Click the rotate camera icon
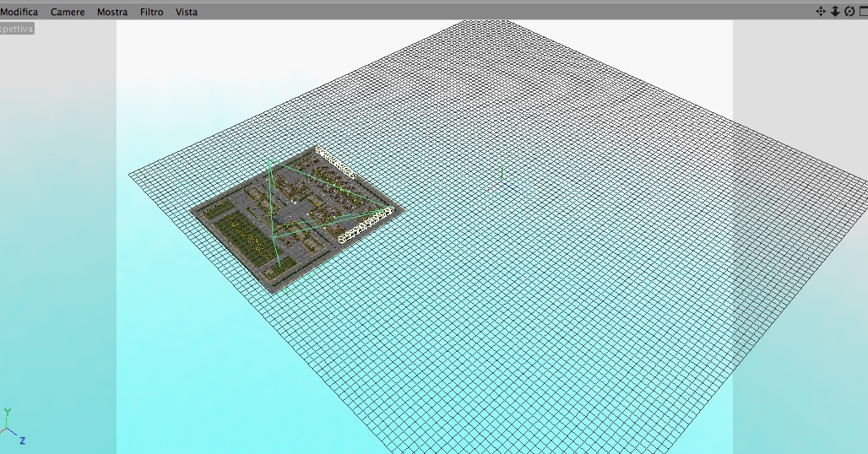This screenshot has height=454, width=868. click(x=849, y=12)
